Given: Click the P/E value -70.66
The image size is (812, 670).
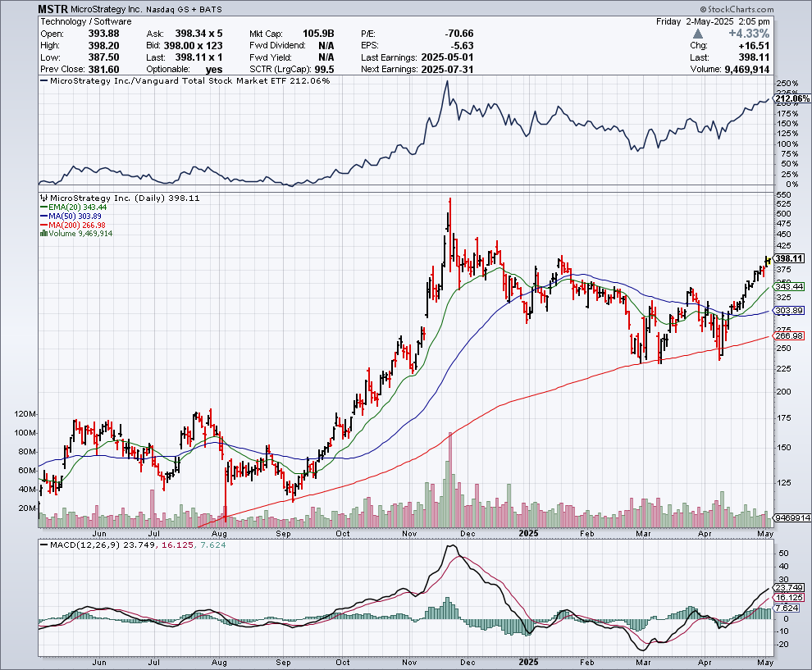Looking at the screenshot, I should [x=458, y=33].
